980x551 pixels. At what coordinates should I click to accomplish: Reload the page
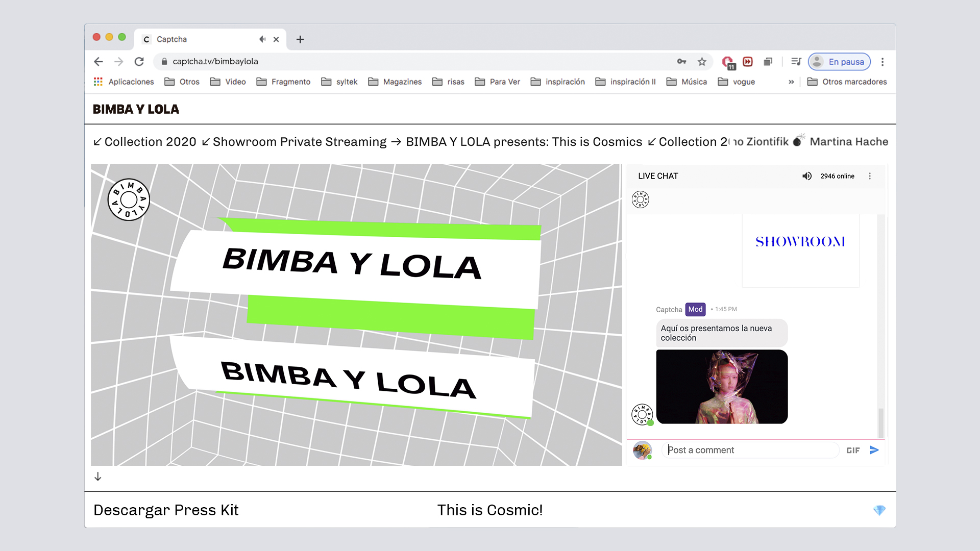[139, 62]
